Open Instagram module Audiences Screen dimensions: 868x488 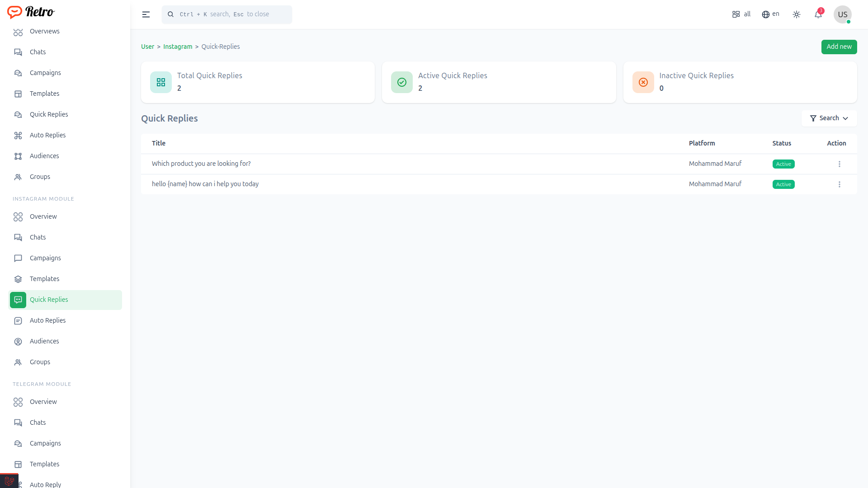coord(44,341)
